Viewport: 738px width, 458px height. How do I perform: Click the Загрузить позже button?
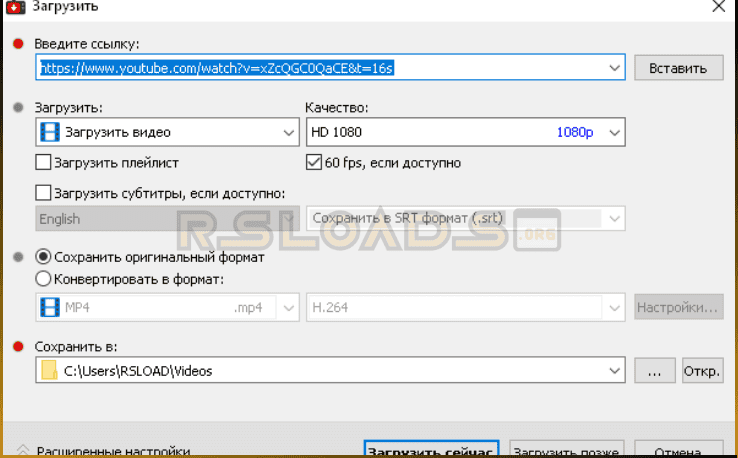567,450
